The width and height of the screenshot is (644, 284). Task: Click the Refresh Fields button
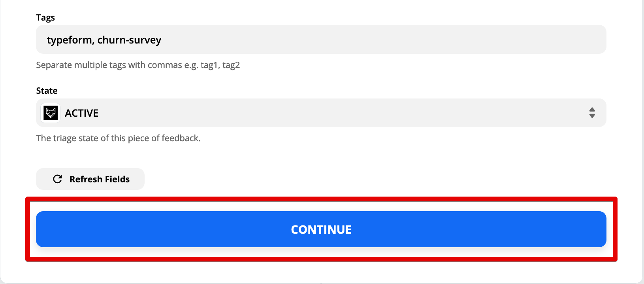(x=90, y=179)
